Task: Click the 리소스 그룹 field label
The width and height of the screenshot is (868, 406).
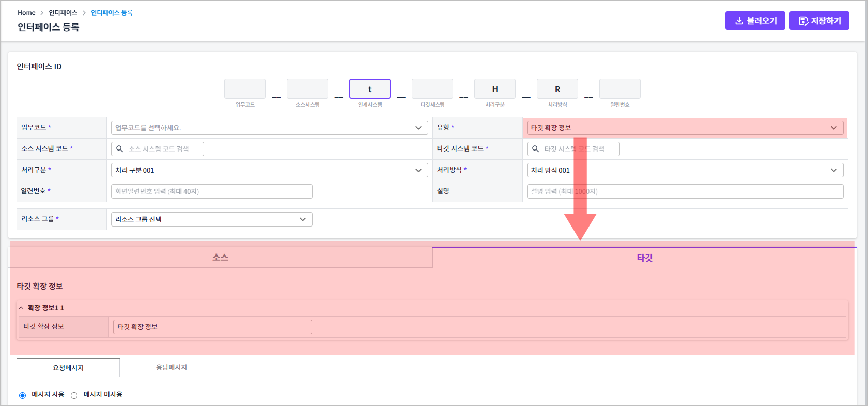Action: coord(38,219)
